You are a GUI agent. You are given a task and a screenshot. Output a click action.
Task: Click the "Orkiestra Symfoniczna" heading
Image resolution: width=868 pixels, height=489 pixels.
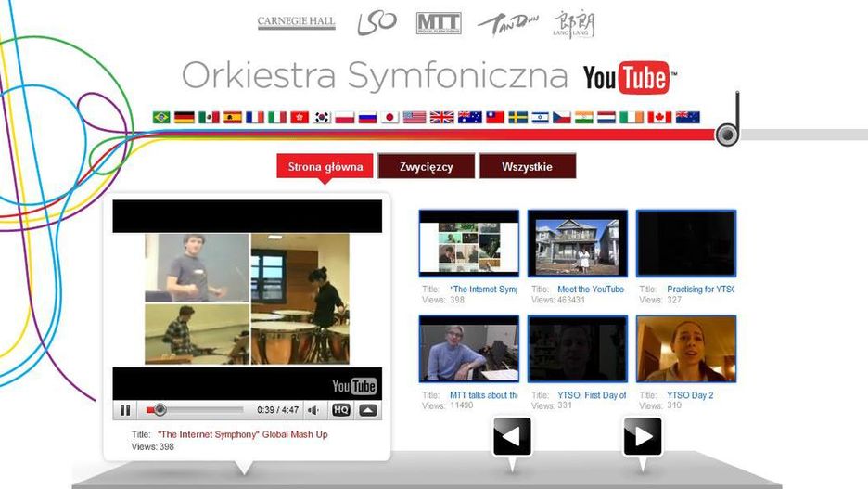375,76
